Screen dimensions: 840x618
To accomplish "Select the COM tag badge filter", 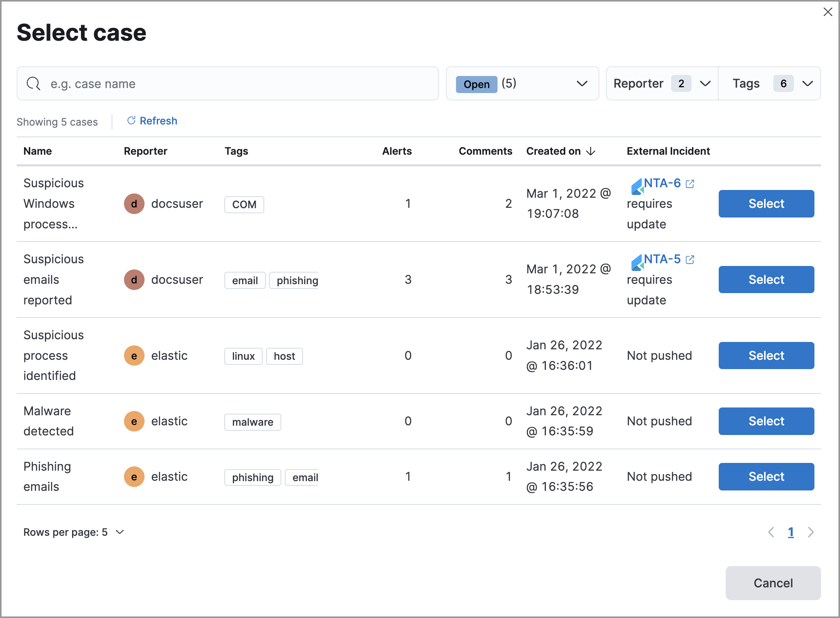I will [244, 204].
